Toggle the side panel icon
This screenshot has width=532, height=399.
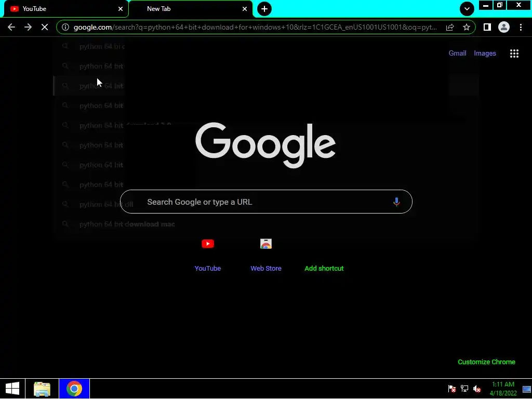487,27
